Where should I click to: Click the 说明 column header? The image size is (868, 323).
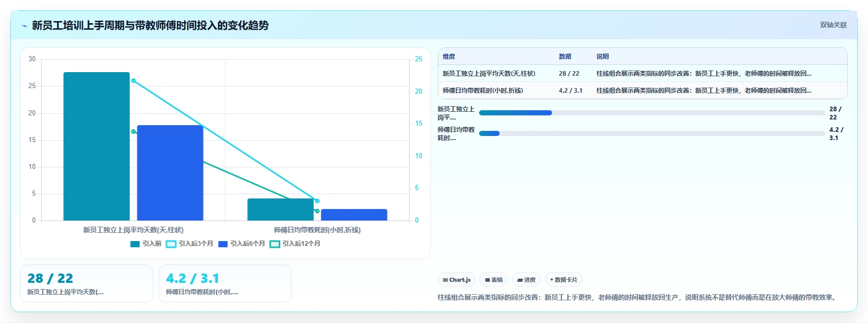[x=603, y=57]
